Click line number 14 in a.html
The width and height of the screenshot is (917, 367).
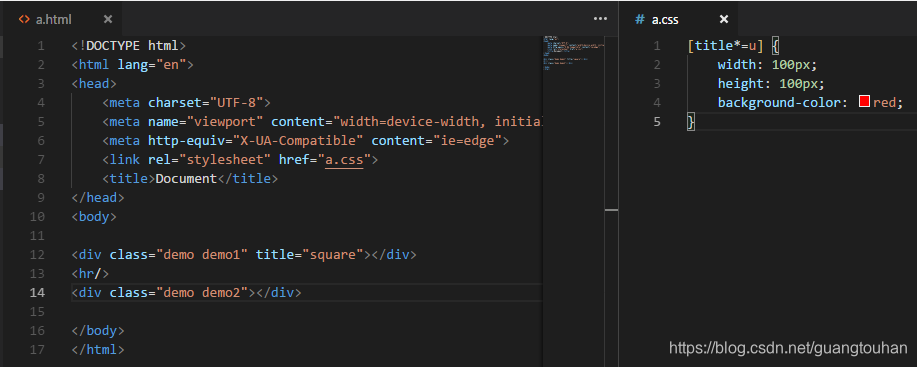pyautogui.click(x=37, y=293)
